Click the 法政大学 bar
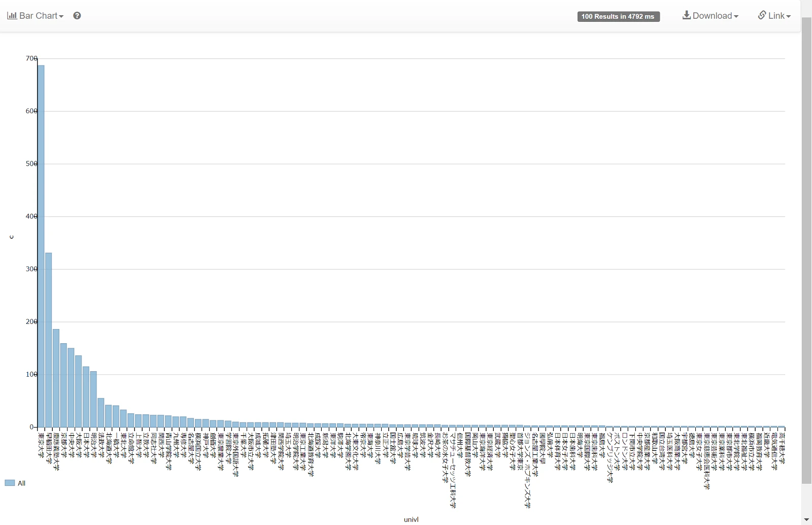The height and width of the screenshot is (525, 812). coord(101,413)
